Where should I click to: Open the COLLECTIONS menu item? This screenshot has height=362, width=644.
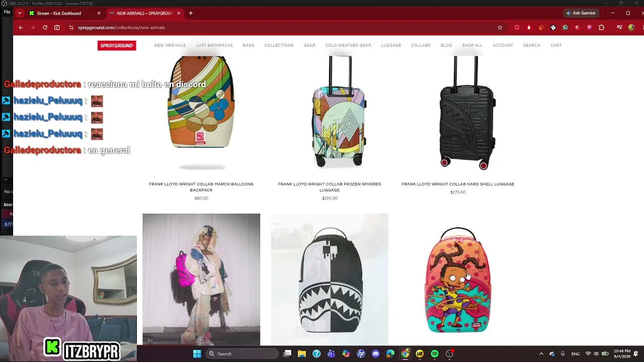(x=279, y=45)
